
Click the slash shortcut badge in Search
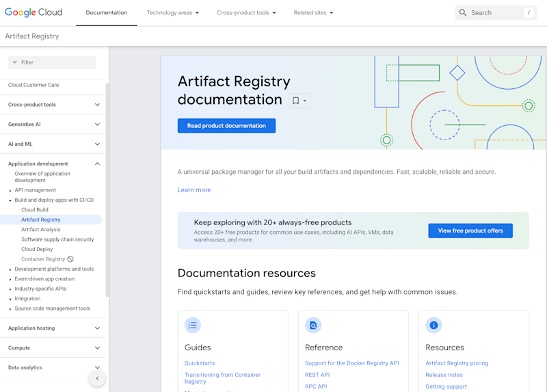click(x=529, y=12)
